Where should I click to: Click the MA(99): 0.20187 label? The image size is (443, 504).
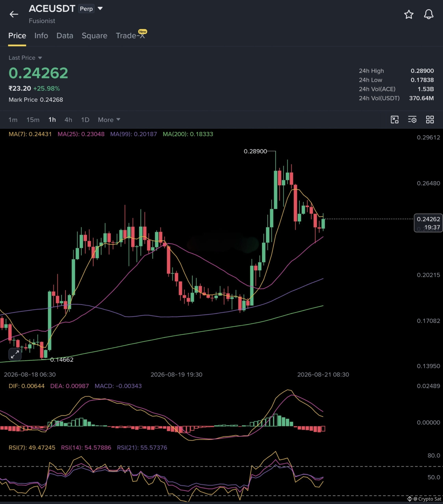tap(133, 134)
